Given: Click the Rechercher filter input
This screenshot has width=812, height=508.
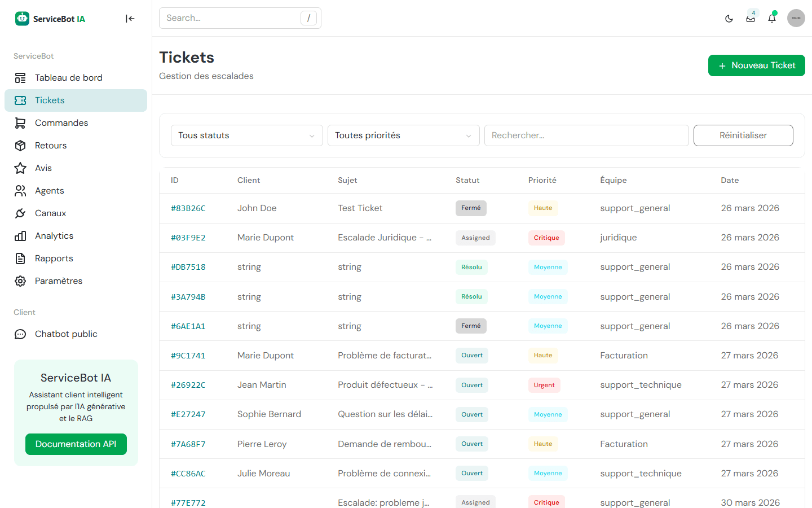Looking at the screenshot, I should (586, 135).
